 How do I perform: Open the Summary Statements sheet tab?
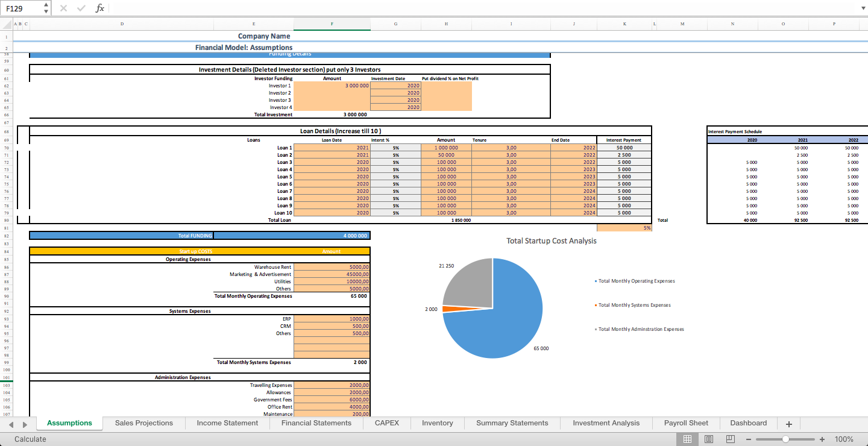[x=512, y=423]
